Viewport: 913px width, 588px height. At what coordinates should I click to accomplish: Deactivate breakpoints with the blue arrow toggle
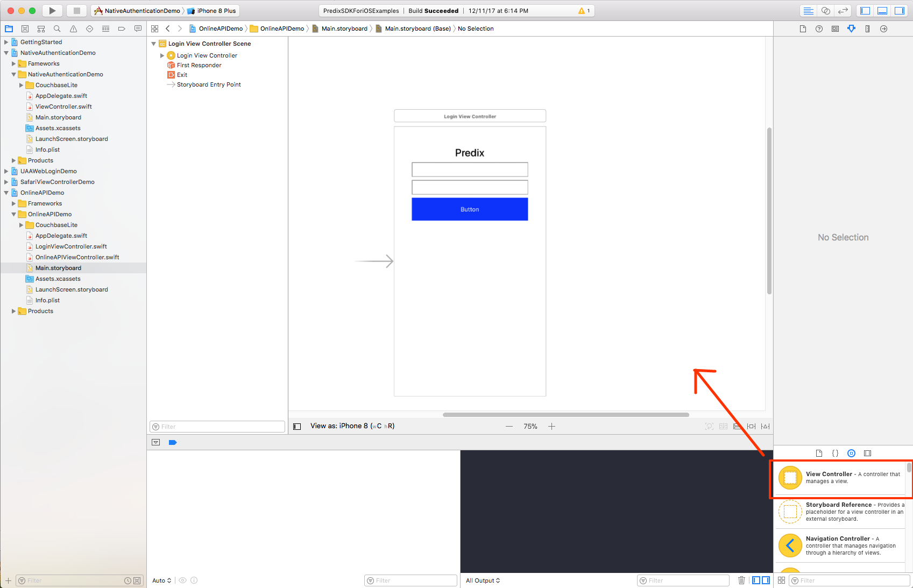[173, 442]
